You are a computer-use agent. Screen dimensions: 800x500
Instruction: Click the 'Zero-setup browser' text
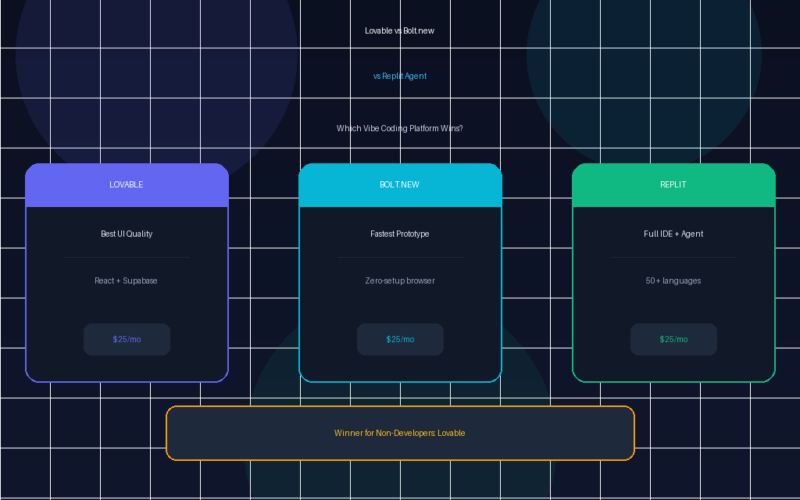(400, 281)
